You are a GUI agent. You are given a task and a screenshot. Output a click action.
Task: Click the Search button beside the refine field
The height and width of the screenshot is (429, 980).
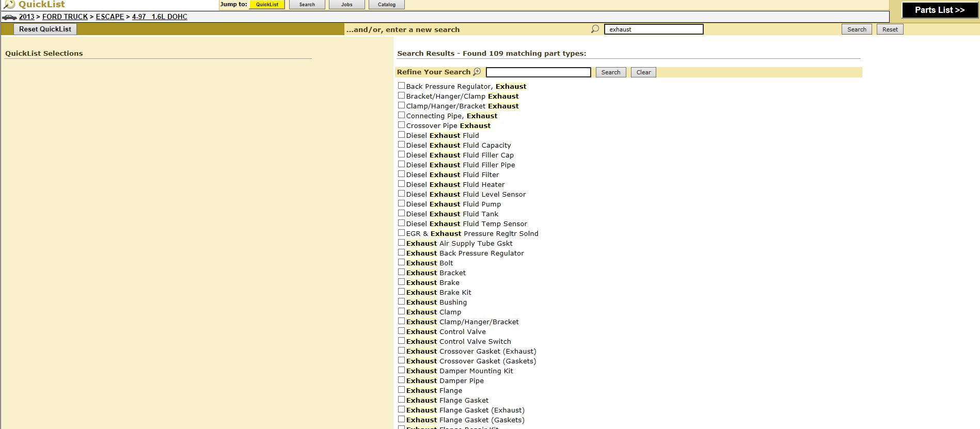click(x=611, y=72)
